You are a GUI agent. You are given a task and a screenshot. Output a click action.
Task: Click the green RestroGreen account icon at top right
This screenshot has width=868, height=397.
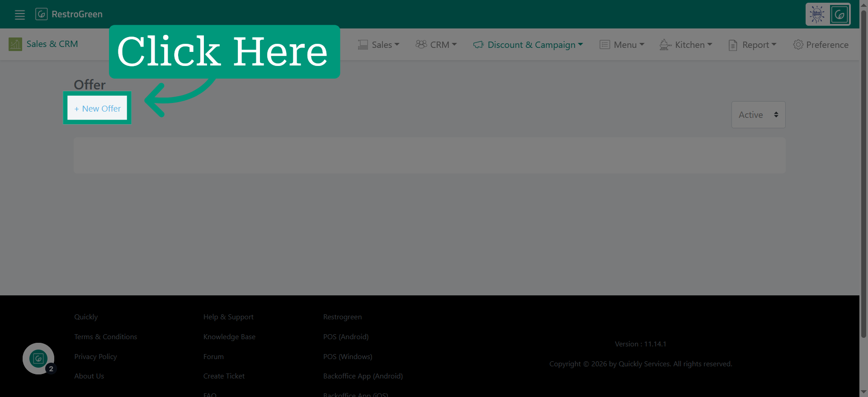(840, 14)
